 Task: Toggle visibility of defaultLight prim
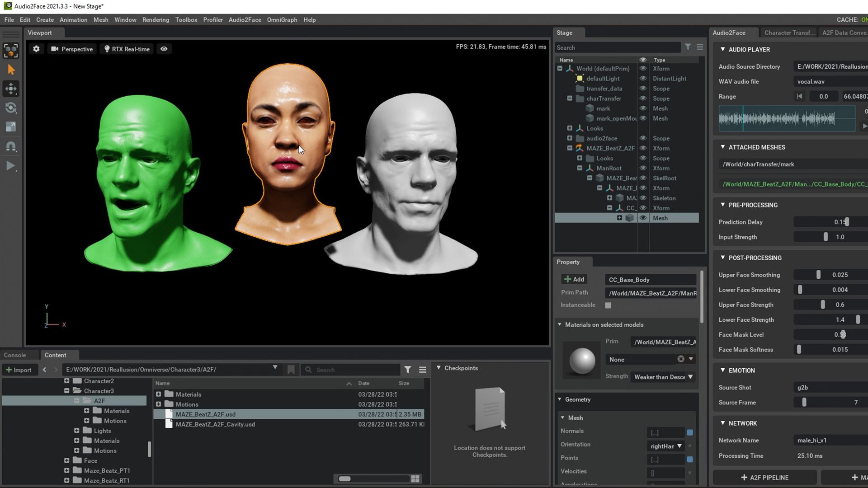pyautogui.click(x=642, y=78)
